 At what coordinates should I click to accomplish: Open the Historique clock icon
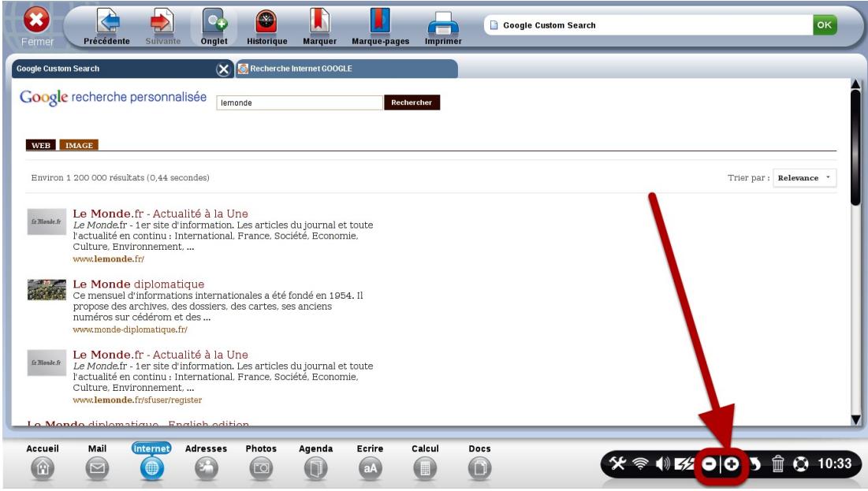tap(266, 21)
